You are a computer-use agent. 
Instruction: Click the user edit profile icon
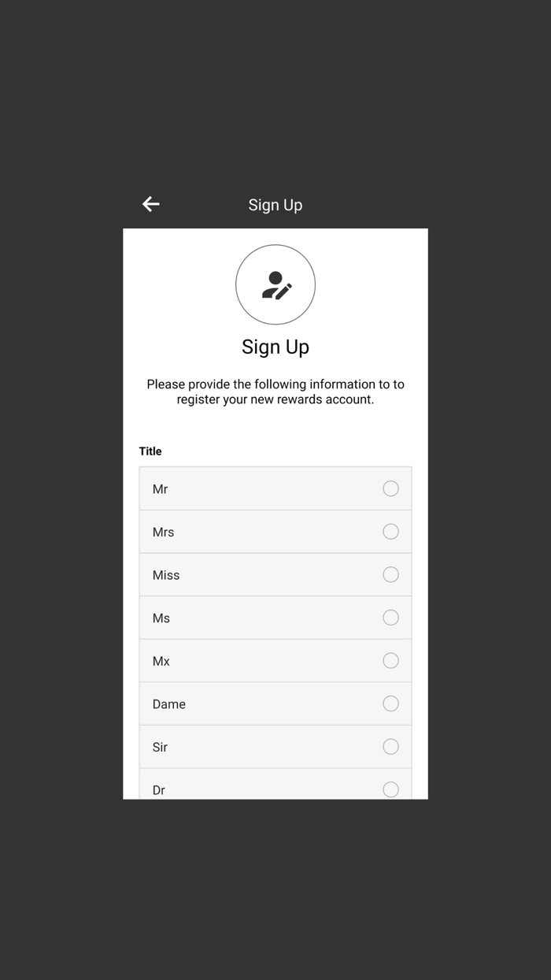coord(275,284)
